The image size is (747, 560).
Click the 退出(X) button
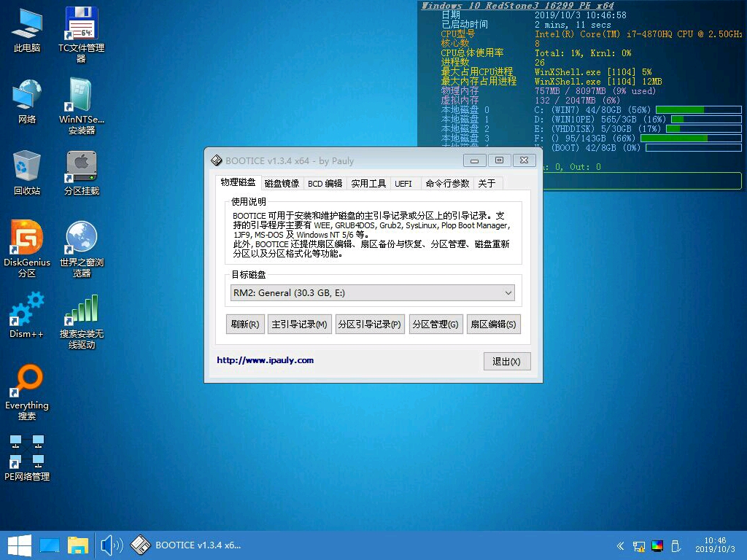click(506, 362)
